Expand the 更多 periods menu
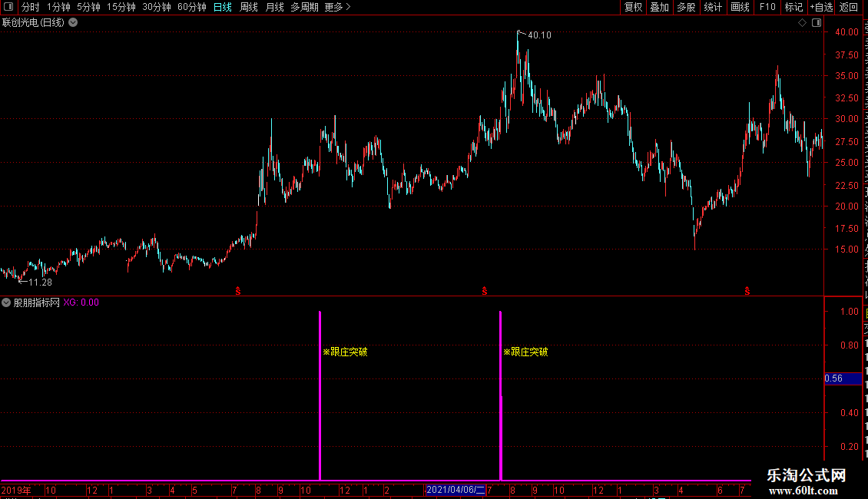Image resolution: width=868 pixels, height=499 pixels. [x=338, y=7]
